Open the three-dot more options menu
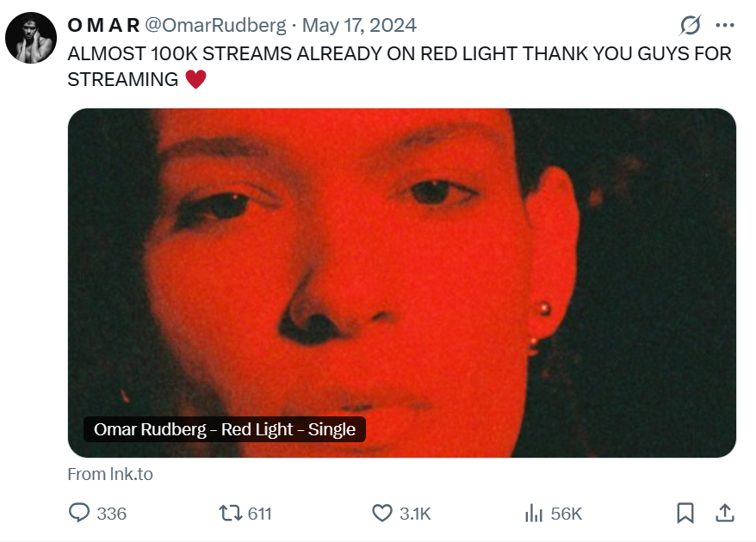This screenshot has width=756, height=542. (725, 26)
